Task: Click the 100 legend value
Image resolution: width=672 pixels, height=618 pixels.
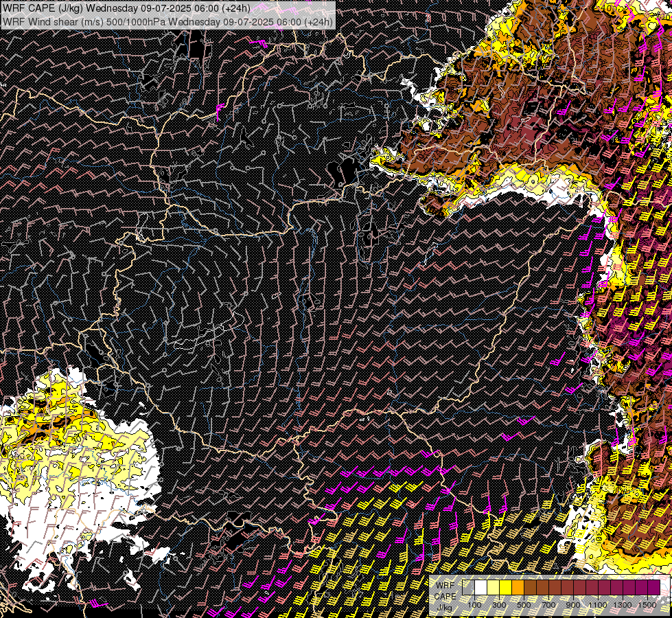Action: [474, 605]
